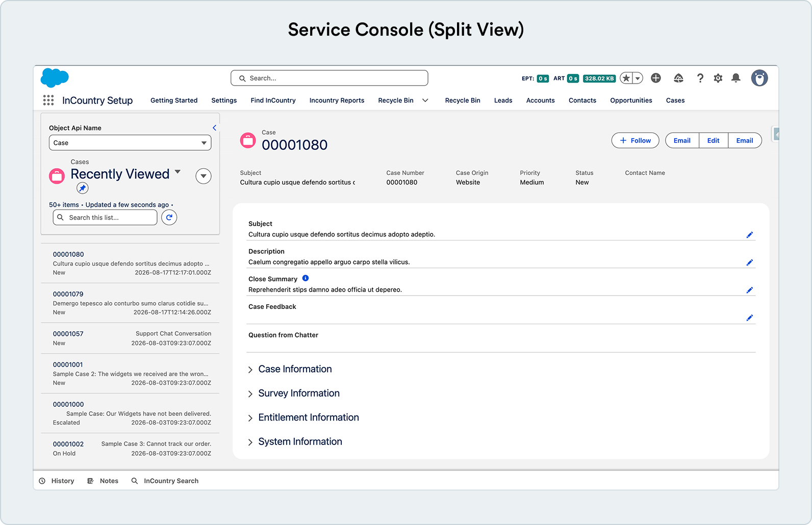Open the Leads tab
The image size is (812, 525).
click(x=503, y=100)
